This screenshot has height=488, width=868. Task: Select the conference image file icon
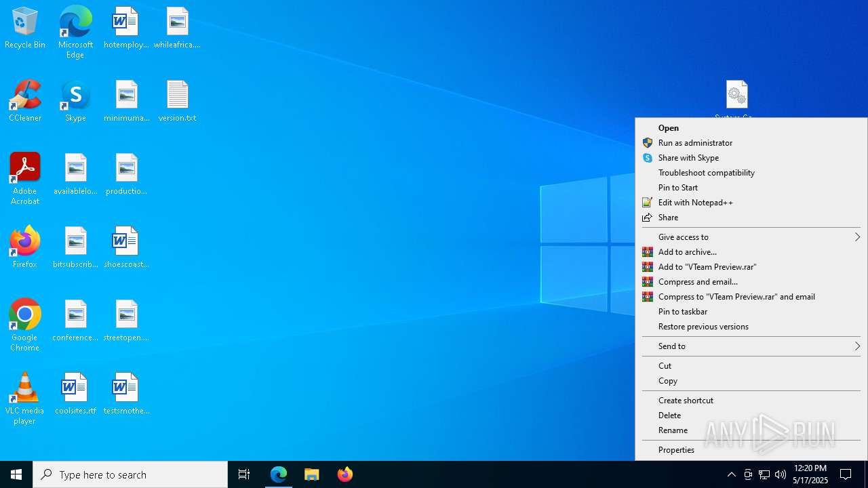[x=75, y=321]
